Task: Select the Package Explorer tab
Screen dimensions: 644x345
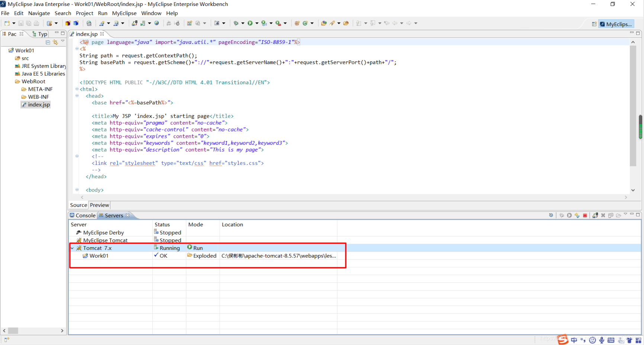Action: 12,34
